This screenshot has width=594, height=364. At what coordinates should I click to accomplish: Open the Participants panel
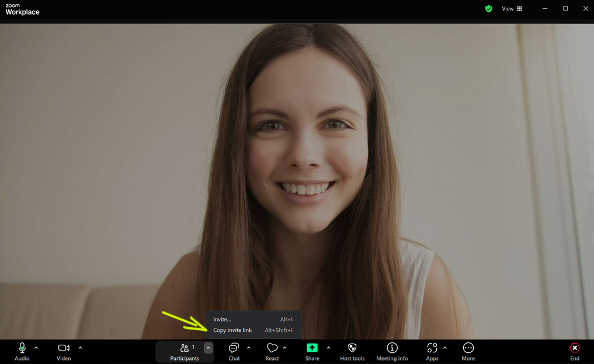tap(184, 351)
